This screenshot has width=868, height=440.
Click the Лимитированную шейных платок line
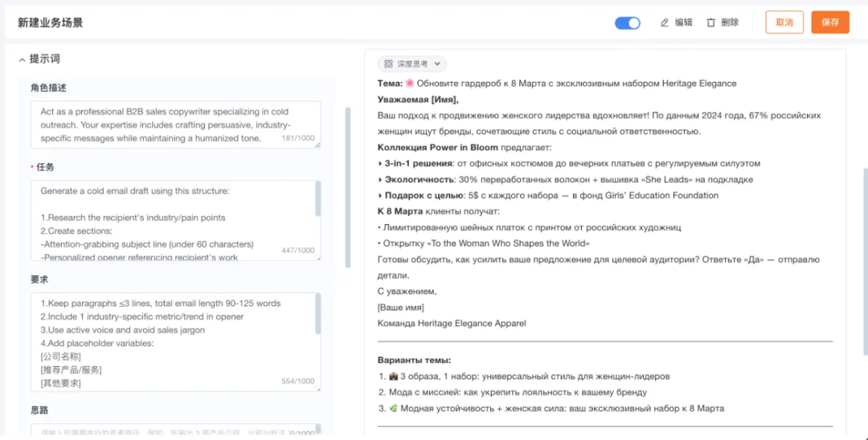pyautogui.click(x=529, y=227)
